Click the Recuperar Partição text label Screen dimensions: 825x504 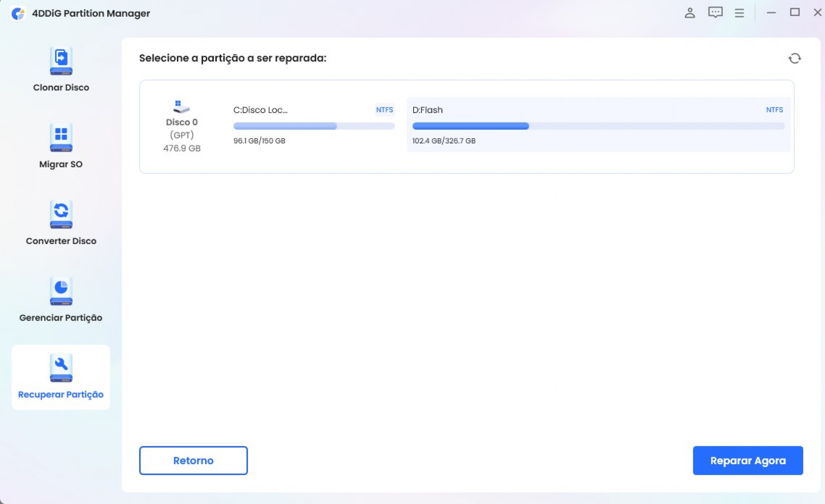[61, 394]
